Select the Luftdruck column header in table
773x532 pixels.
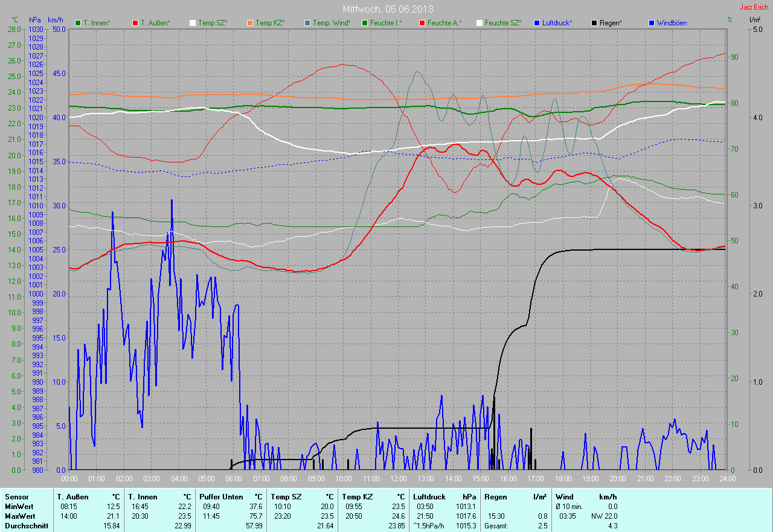[429, 497]
